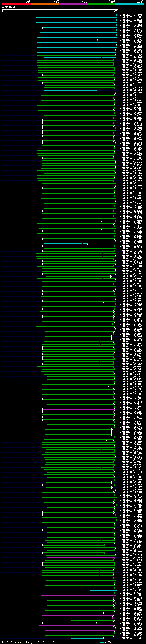Click the green ~80% identity legend segment
Viewport: 146px width, 644px height.
[101, 4]
